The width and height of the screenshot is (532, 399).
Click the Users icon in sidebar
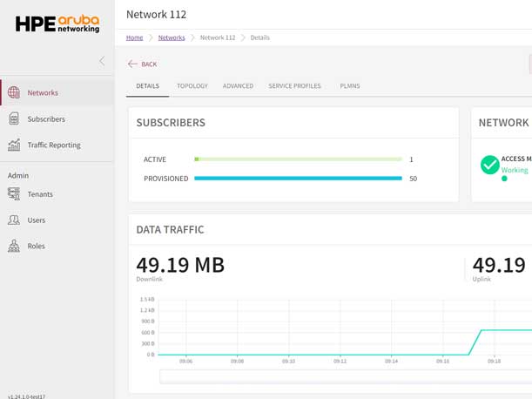pos(14,220)
